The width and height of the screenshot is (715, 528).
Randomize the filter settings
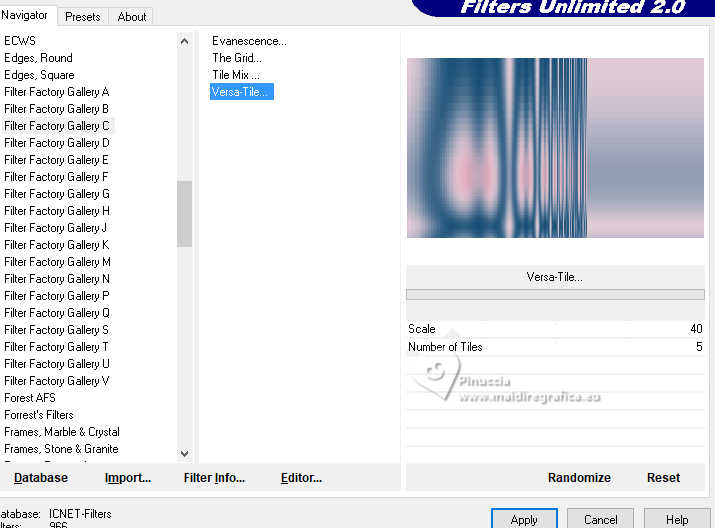pyautogui.click(x=579, y=478)
